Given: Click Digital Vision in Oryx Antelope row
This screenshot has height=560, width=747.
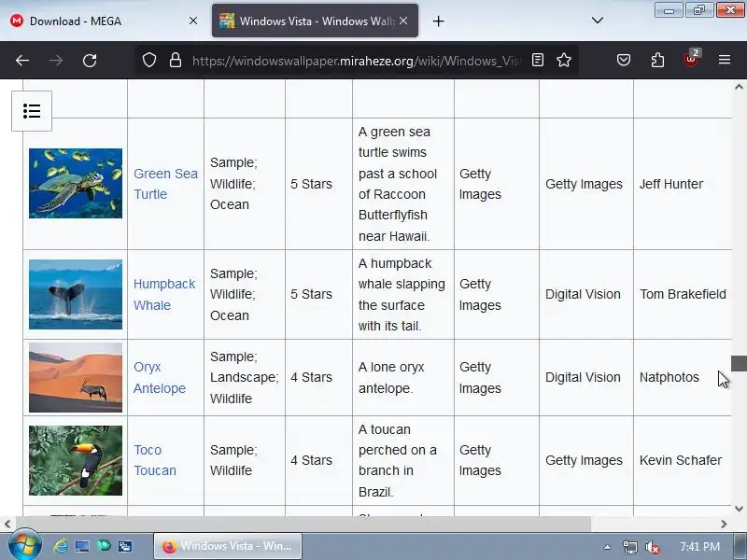Looking at the screenshot, I should 583,378.
